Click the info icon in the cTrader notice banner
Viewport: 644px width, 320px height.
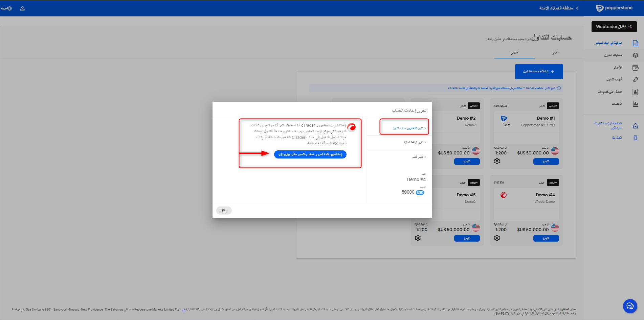pos(559,88)
